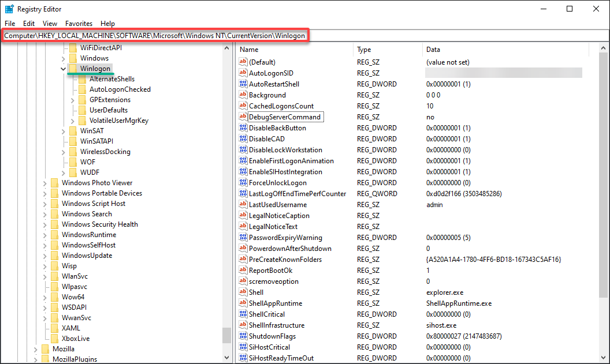Open the View menu
610x364 pixels.
pyautogui.click(x=50, y=23)
